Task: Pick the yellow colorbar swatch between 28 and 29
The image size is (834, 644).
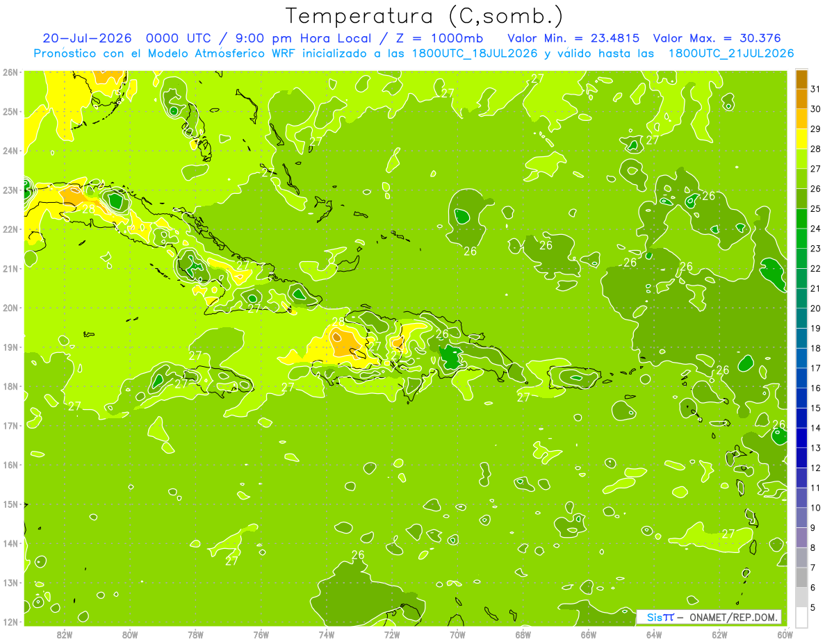Action: 801,139
